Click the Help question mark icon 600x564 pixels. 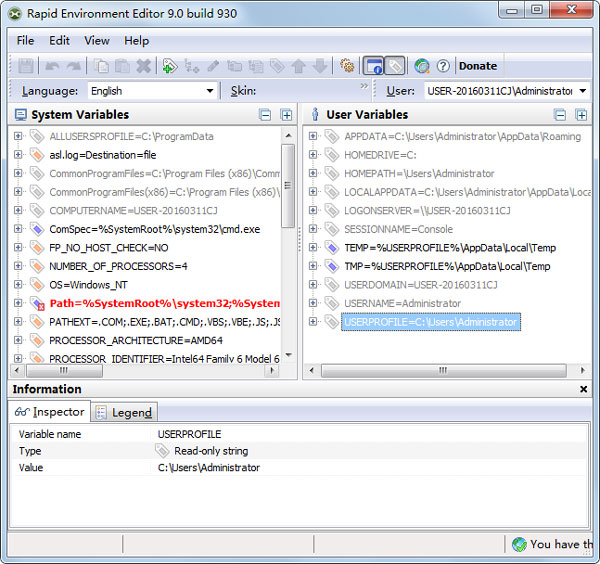pyautogui.click(x=443, y=66)
